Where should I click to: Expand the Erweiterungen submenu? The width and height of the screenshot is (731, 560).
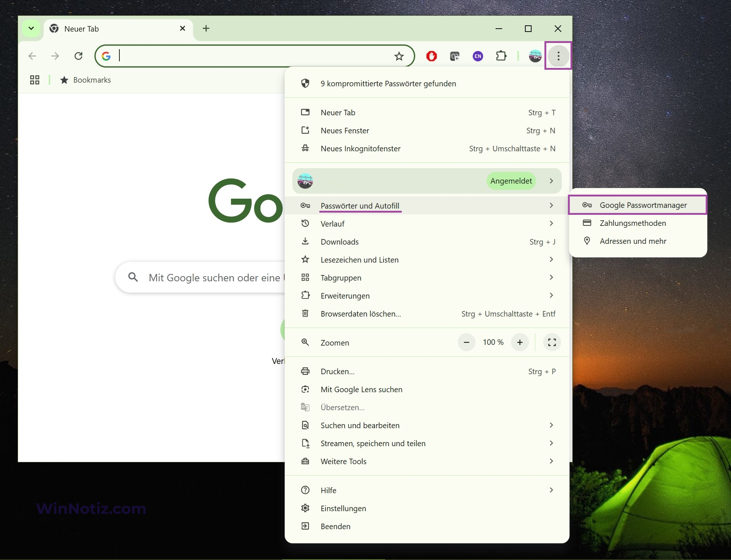(x=427, y=295)
